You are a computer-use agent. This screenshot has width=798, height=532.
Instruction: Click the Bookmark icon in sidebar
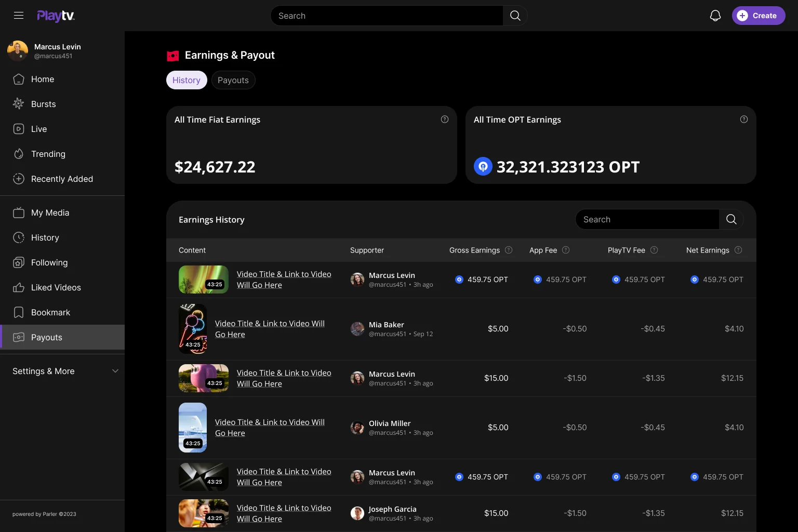pos(19,312)
